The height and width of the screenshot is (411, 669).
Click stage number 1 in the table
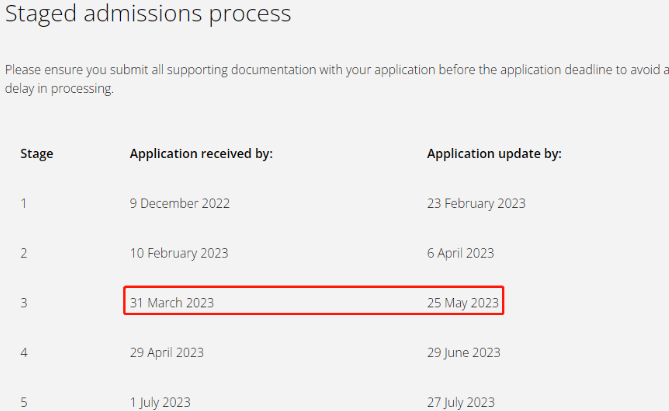coord(24,203)
